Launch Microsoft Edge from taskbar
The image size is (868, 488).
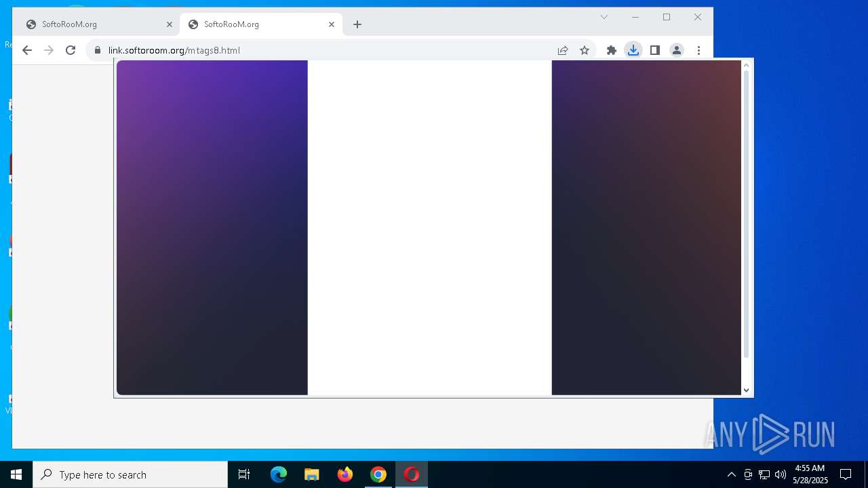tap(279, 474)
